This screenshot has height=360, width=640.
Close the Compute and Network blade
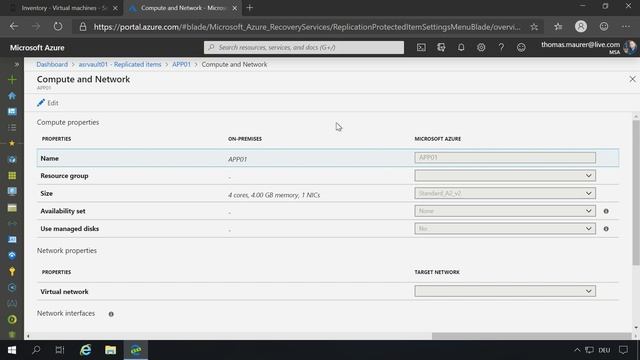pos(632,79)
